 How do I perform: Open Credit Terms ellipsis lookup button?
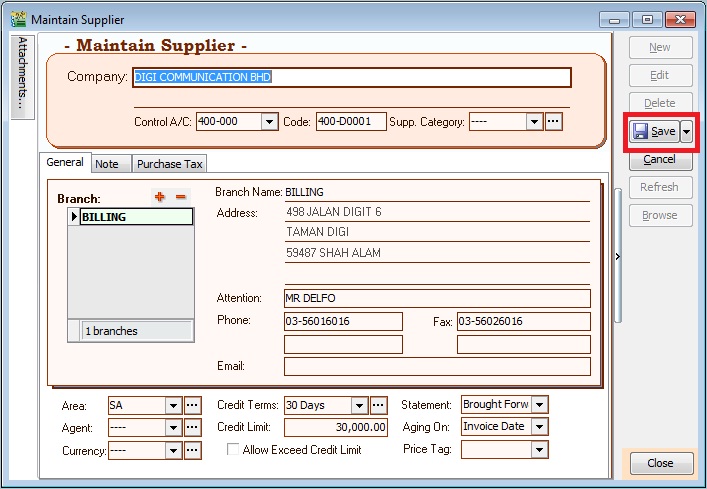[x=379, y=405]
